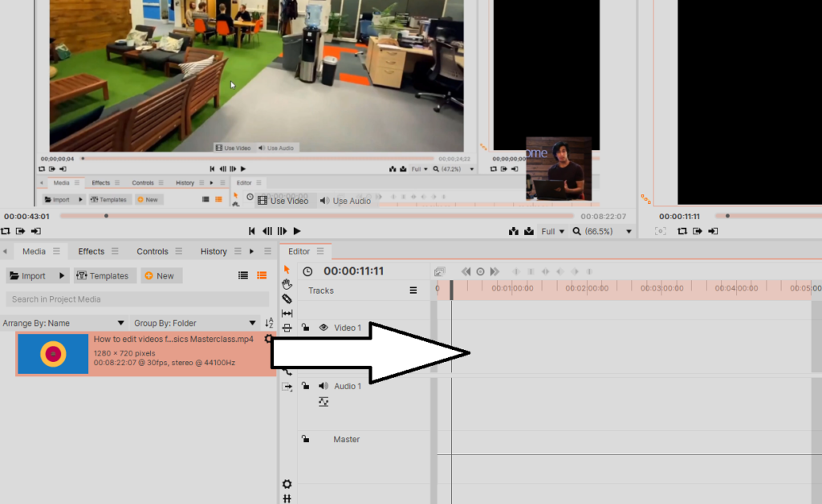Toggle snapping with the hash icon
The width and height of the screenshot is (822, 504).
287,498
